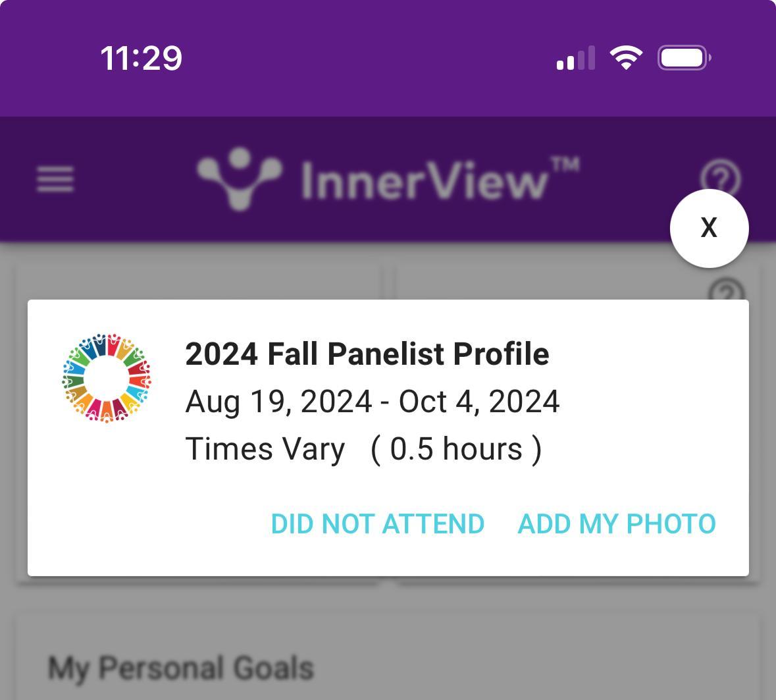Select the Did Not Attend option

coord(378,524)
